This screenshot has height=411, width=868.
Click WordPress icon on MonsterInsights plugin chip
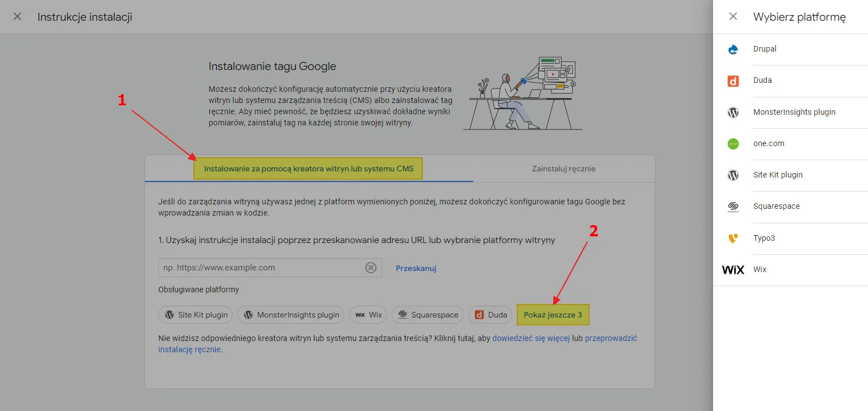click(248, 315)
